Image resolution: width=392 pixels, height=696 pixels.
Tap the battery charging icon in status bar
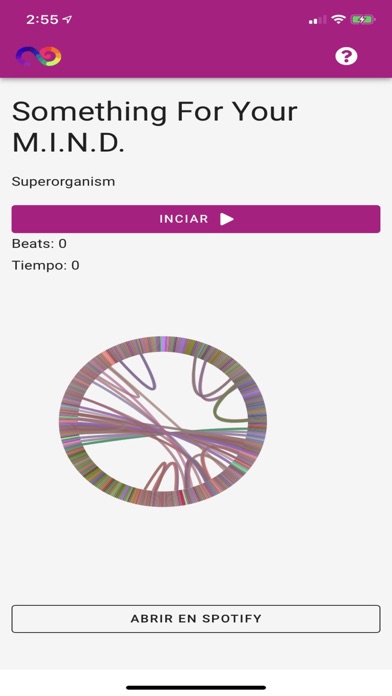coord(363,20)
